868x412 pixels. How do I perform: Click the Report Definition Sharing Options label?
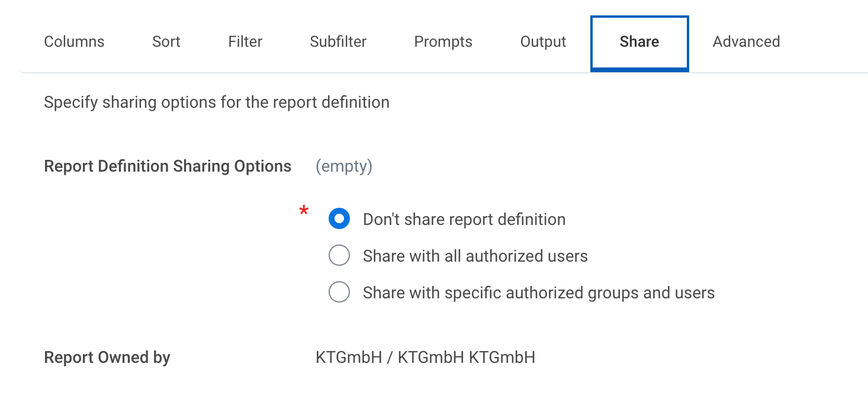[x=168, y=166]
